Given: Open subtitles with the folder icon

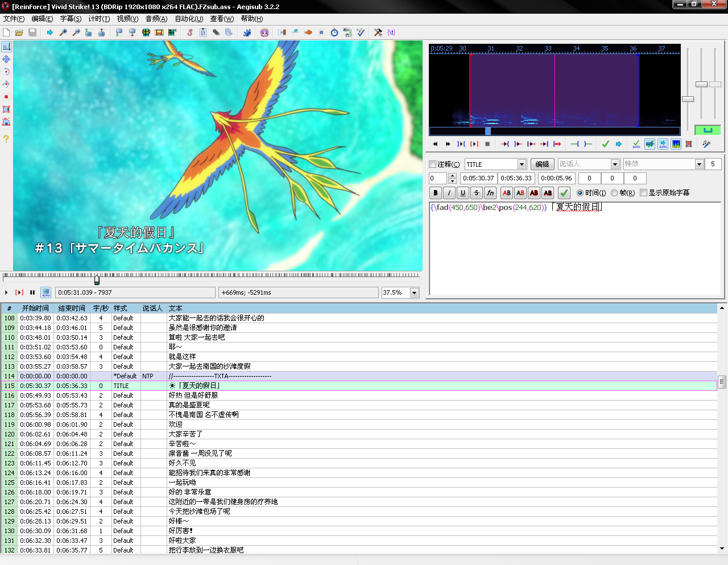Looking at the screenshot, I should tap(19, 32).
